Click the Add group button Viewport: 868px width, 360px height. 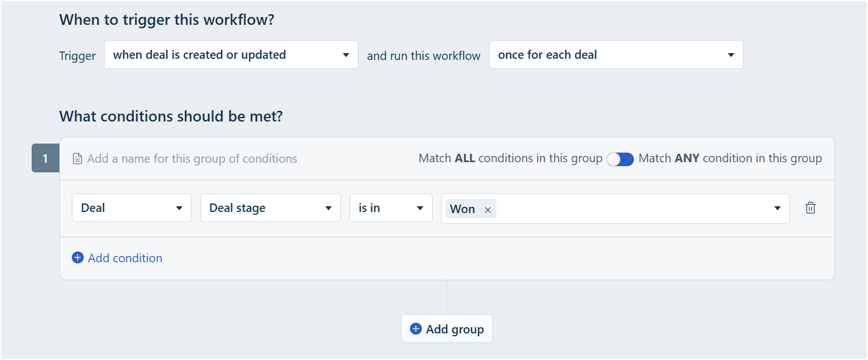point(447,329)
